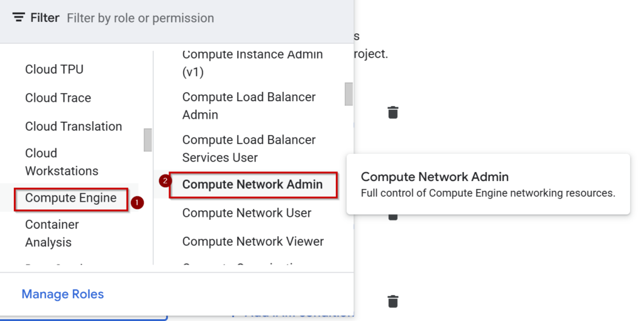This screenshot has height=321, width=644.
Task: Click the red step 1 marker badge
Action: [x=136, y=203]
